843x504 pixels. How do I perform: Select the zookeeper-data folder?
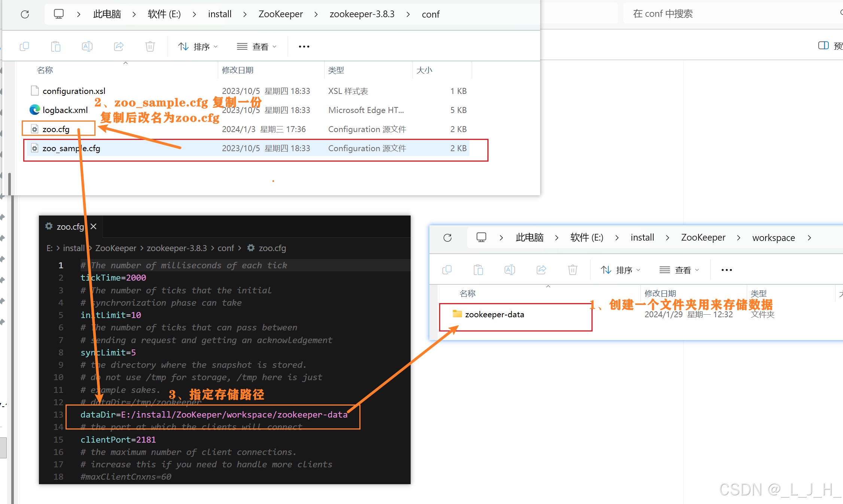pos(494,315)
